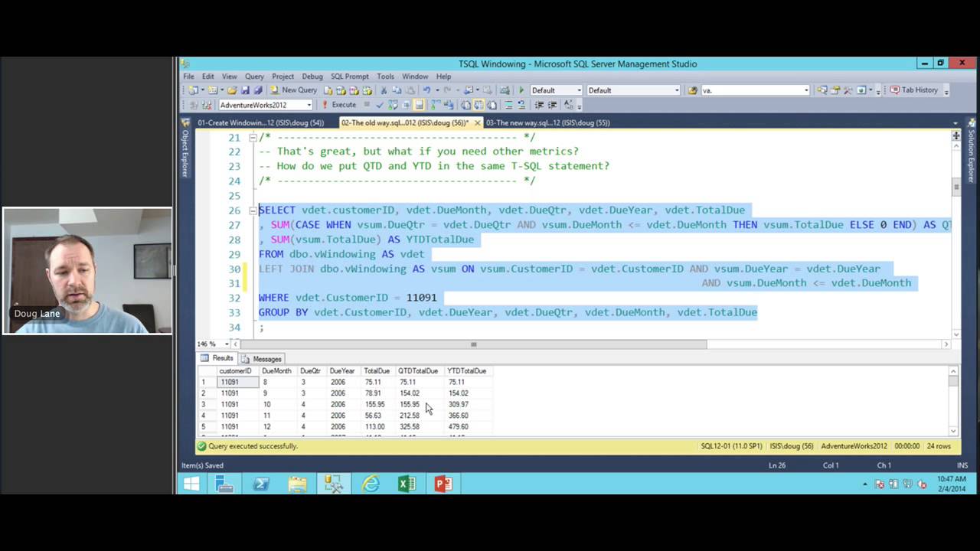Switch to the 01-Create Windowin...12 tab
This screenshot has height=551, width=980.
260,122
